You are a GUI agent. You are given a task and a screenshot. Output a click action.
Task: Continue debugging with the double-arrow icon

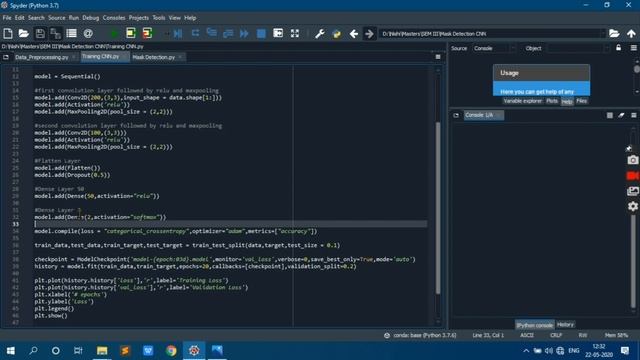[x=244, y=33]
